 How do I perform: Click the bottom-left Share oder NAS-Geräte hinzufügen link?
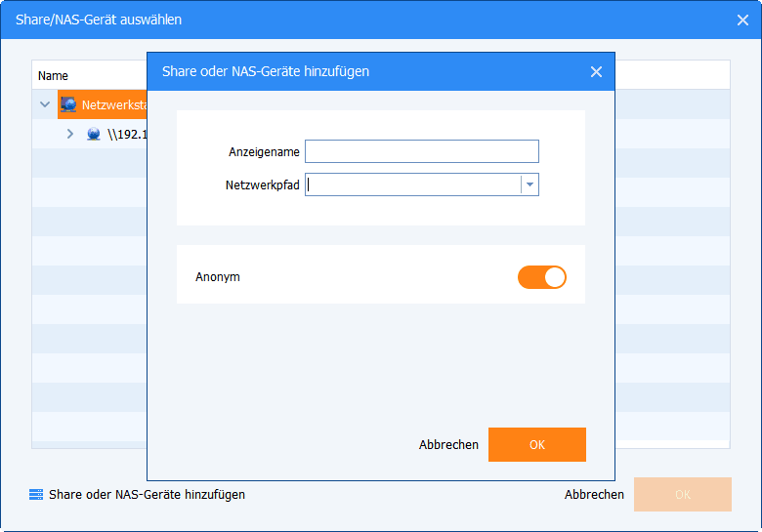(147, 495)
